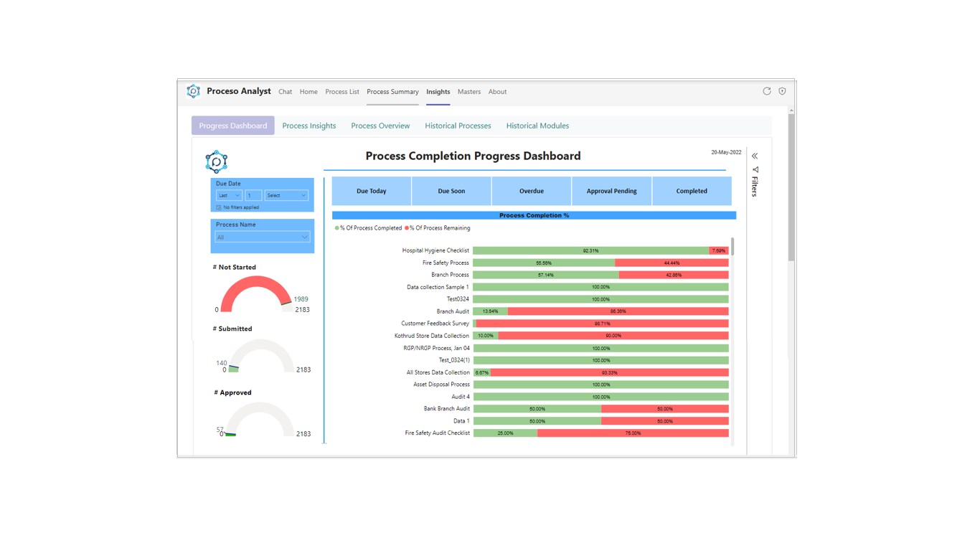The width and height of the screenshot is (980, 551).
Task: Open the Historical Modules tab
Action: pyautogui.click(x=537, y=126)
